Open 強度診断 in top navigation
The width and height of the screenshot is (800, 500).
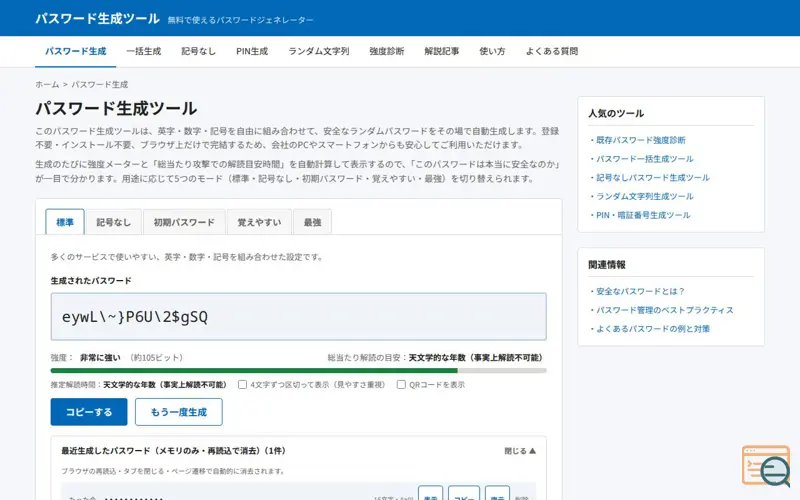[x=387, y=51]
